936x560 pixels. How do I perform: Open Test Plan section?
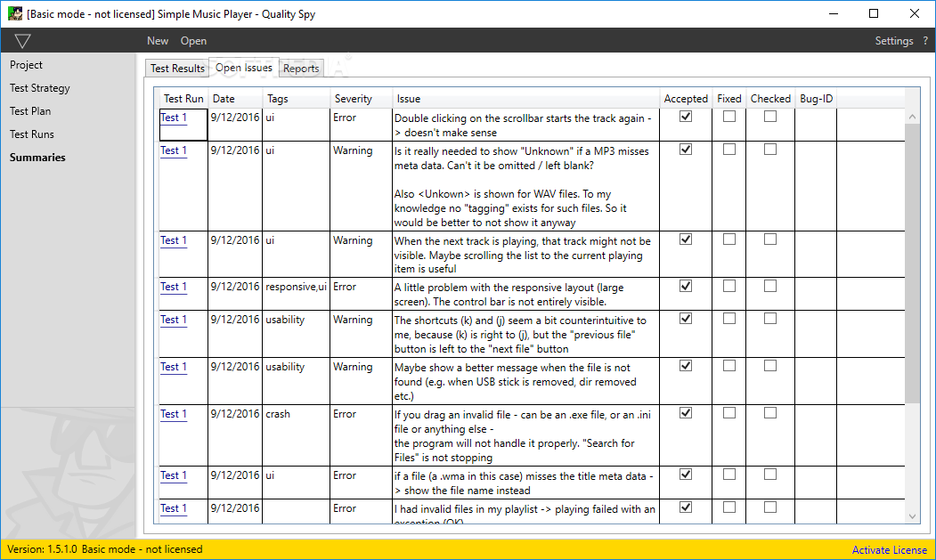click(30, 111)
